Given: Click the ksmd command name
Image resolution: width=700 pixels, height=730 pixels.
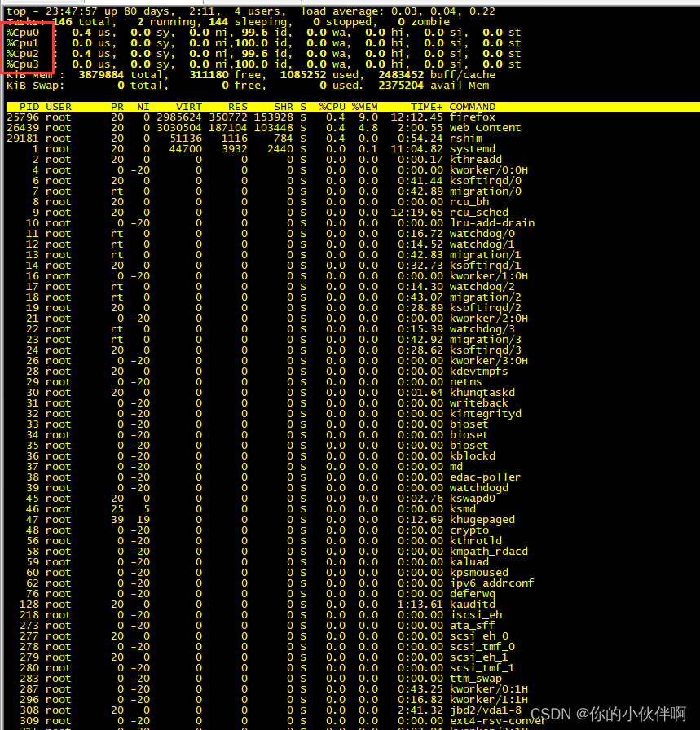Looking at the screenshot, I should 463,509.
